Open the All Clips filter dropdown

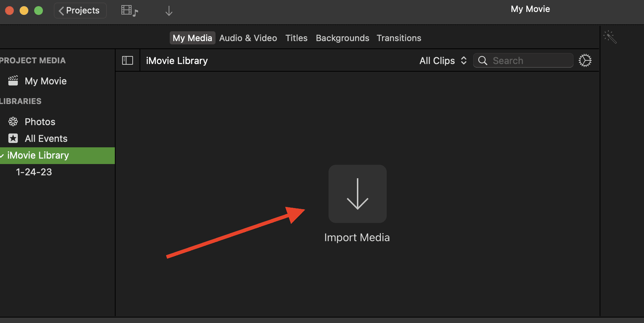pos(443,60)
